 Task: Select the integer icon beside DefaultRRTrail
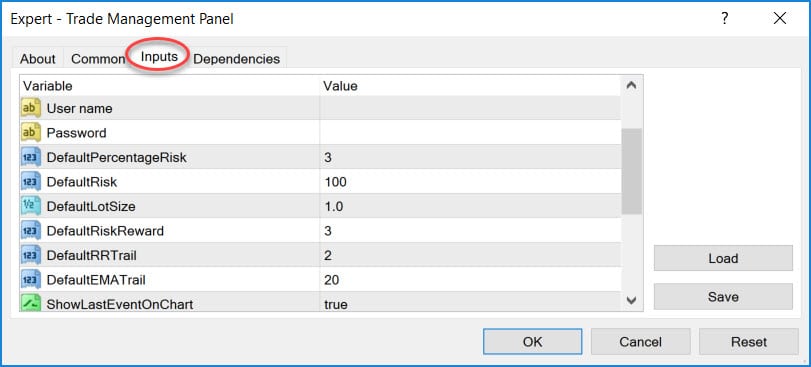pos(31,255)
